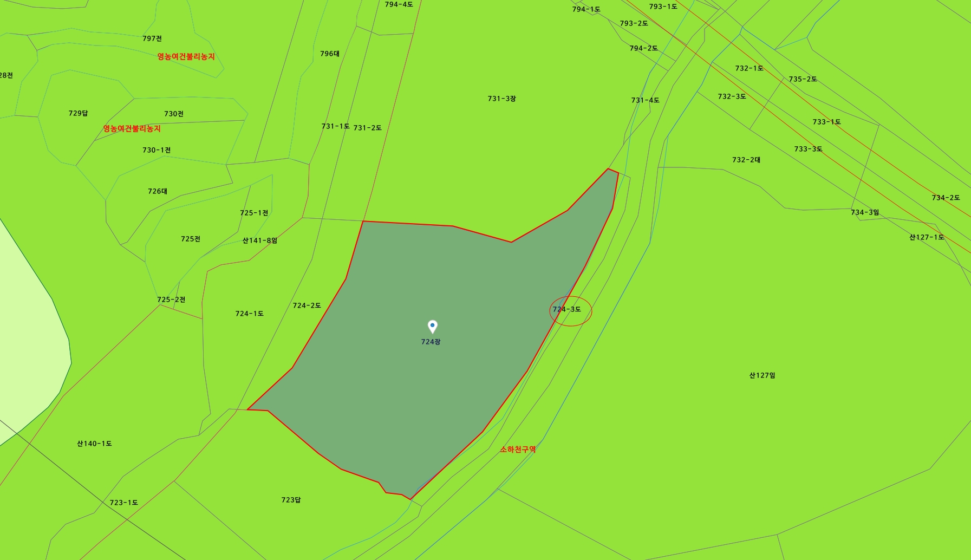Click the 733-3도 parcel label

(809, 149)
